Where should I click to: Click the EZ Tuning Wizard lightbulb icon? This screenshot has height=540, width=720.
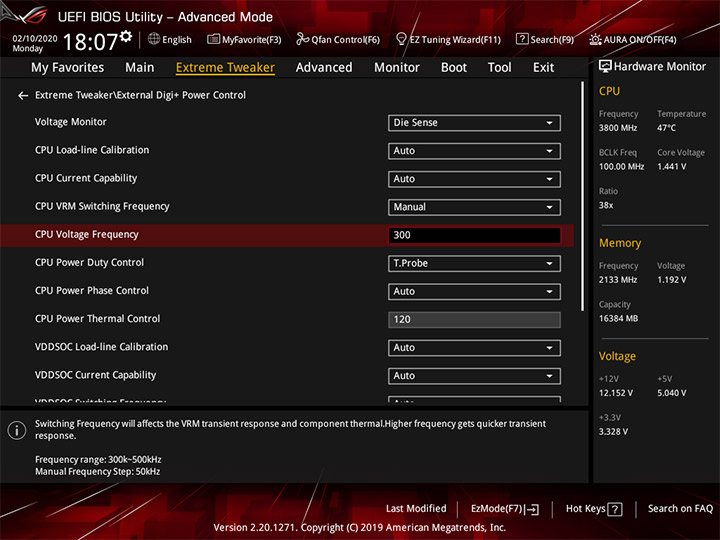(x=401, y=39)
